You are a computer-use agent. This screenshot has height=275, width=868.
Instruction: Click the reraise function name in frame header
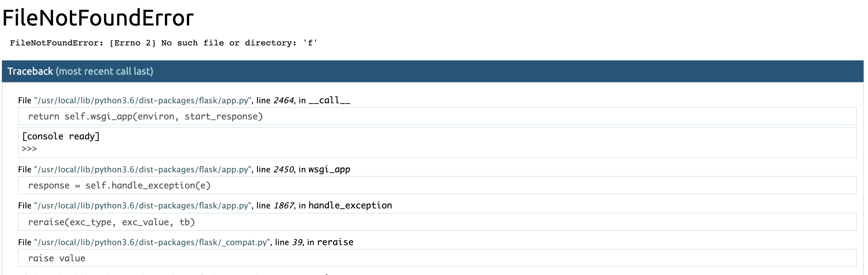coord(335,242)
